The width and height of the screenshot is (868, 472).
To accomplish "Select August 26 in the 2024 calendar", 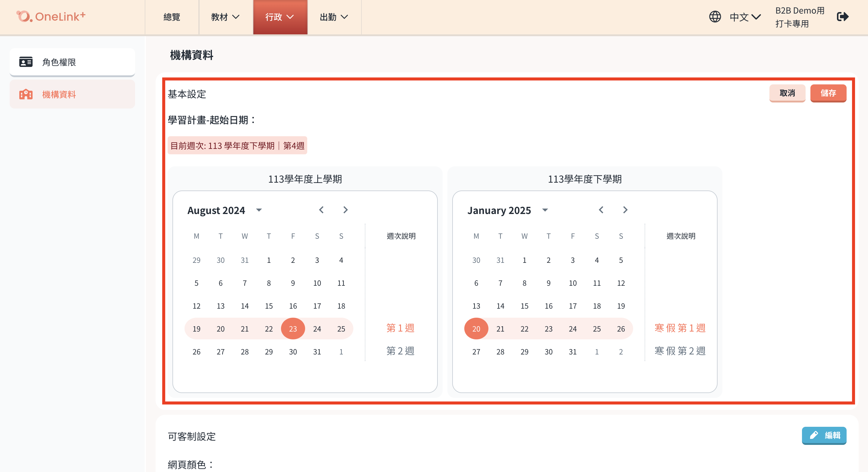I will click(x=197, y=351).
